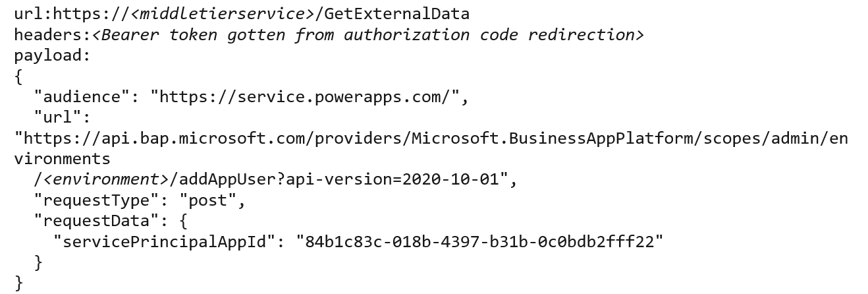
Task: Click the final closing curly brace
Action: pyautogui.click(x=18, y=283)
